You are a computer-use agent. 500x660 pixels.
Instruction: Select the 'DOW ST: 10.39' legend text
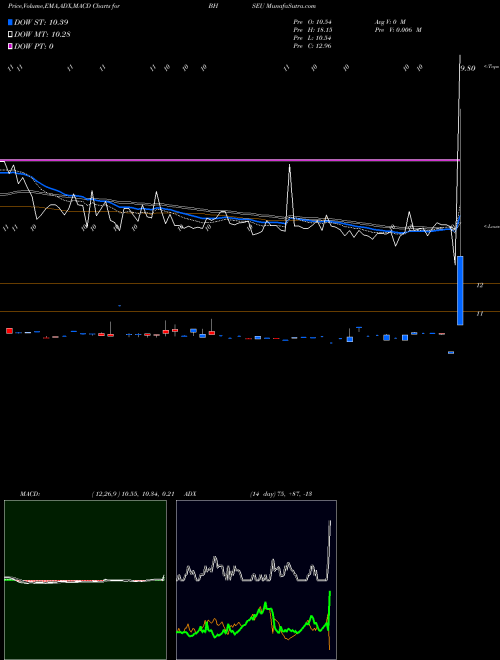(41, 22)
